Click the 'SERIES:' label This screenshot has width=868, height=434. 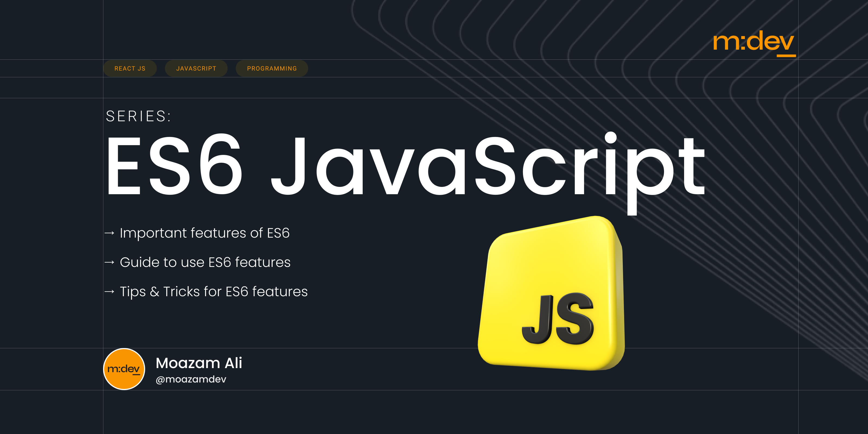coord(139,116)
